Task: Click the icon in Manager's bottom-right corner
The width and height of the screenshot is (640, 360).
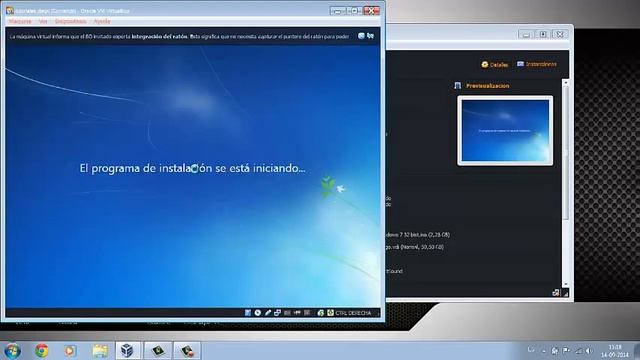Action: tap(556, 292)
